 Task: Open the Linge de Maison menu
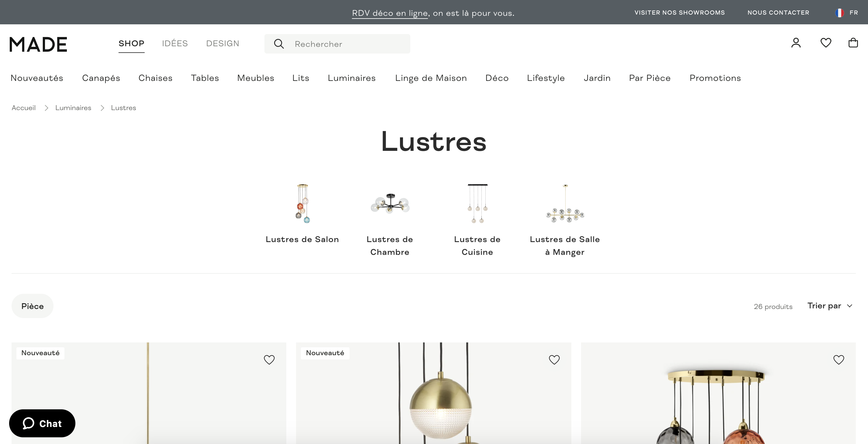point(431,78)
